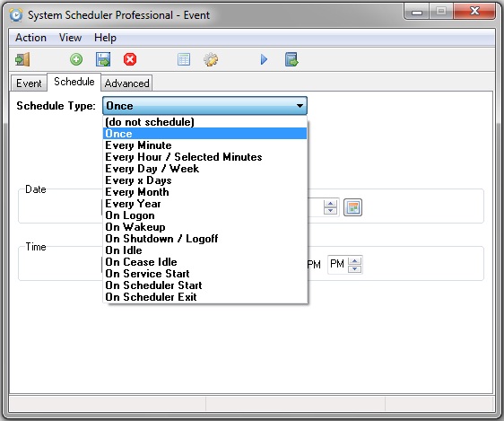
Task: Choose On Idle trigger
Action: coord(205,250)
